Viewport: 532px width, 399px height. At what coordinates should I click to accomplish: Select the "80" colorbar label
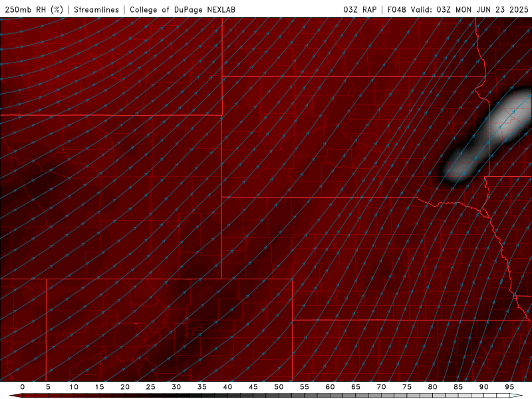click(x=433, y=387)
